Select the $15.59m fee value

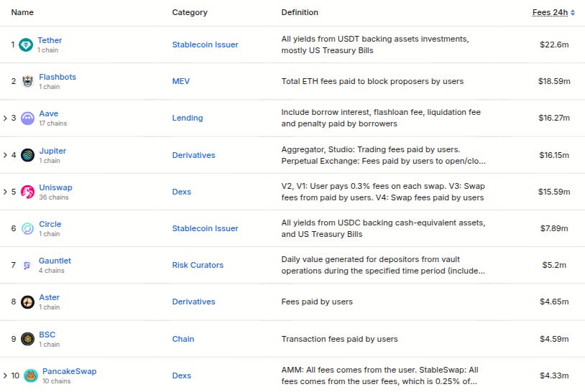[x=554, y=192]
